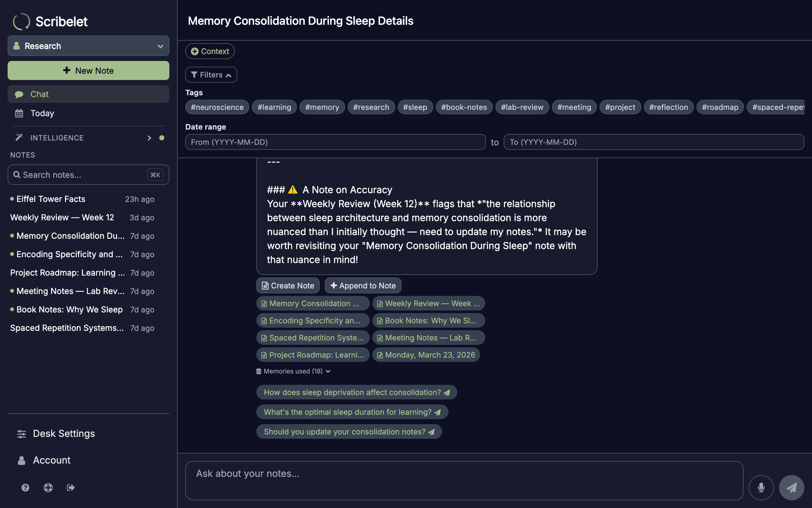This screenshot has width=812, height=508.
Task: Toggle the #sleep tag filter
Action: [415, 107]
